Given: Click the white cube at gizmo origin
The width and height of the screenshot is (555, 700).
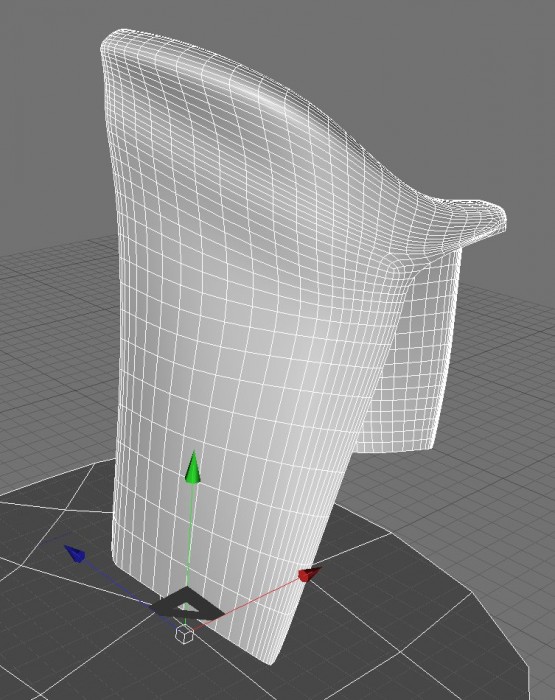Looking at the screenshot, I should click(x=184, y=634).
